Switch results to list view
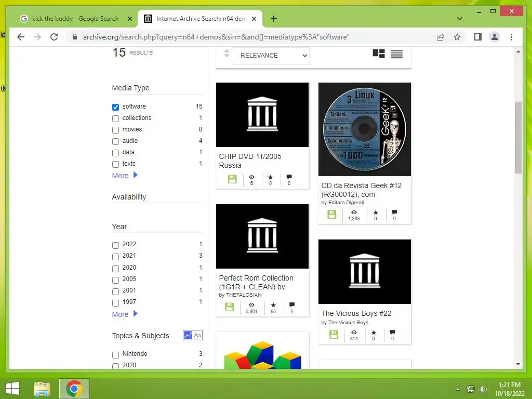The image size is (532, 399). tap(396, 54)
